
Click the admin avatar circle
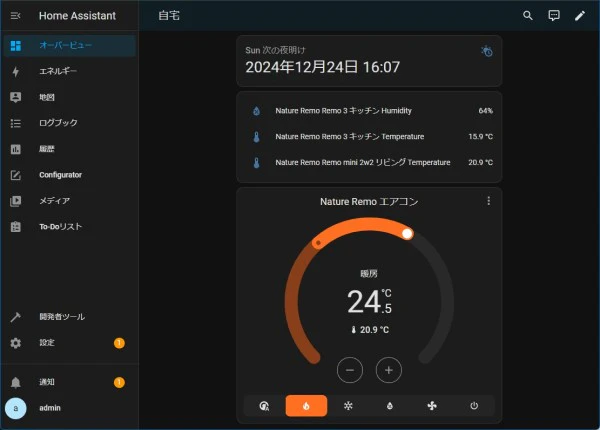pos(16,408)
